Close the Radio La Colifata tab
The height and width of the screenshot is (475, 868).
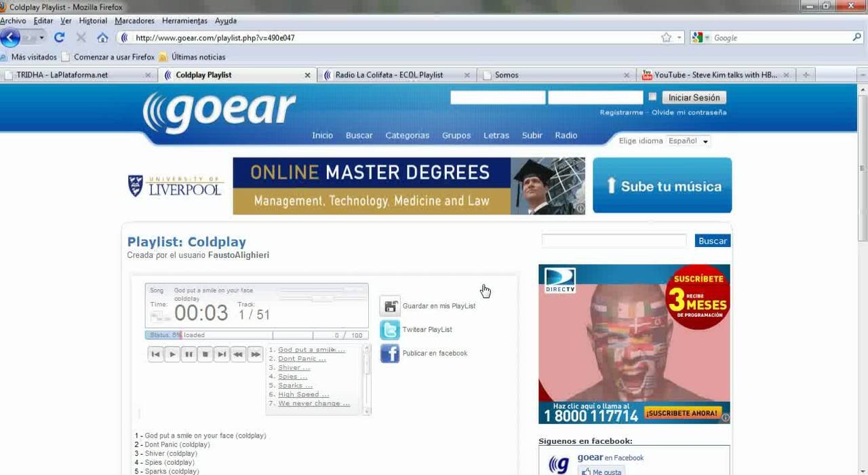click(467, 75)
